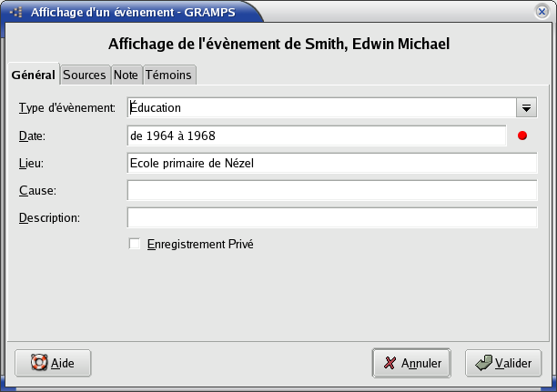This screenshot has height=392, width=557.
Task: Expand the event type dropdown arrow
Action: pyautogui.click(x=526, y=108)
